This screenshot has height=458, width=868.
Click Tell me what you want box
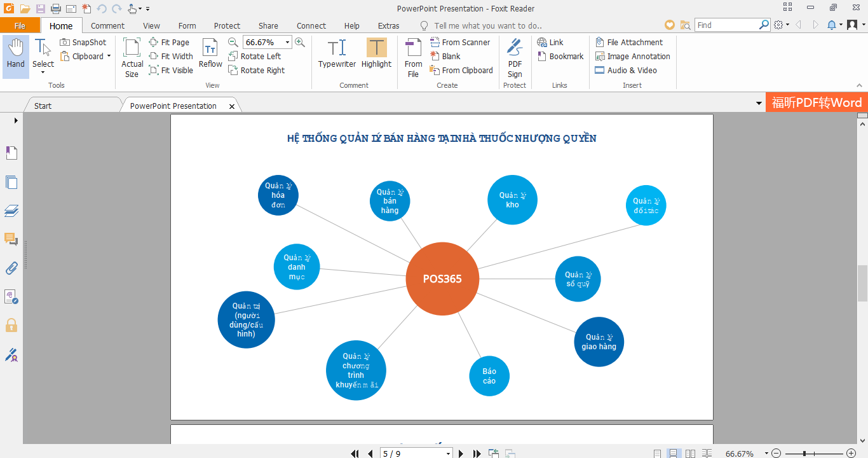pos(488,25)
